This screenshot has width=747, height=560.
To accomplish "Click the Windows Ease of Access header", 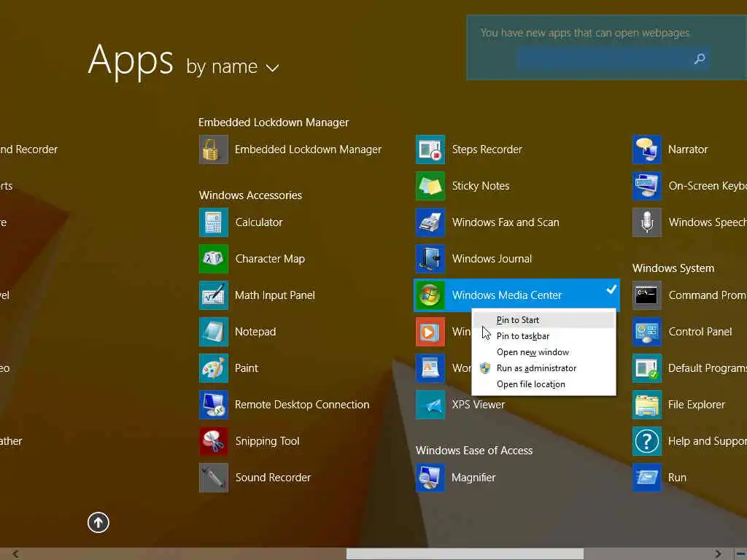I will coord(474,451).
